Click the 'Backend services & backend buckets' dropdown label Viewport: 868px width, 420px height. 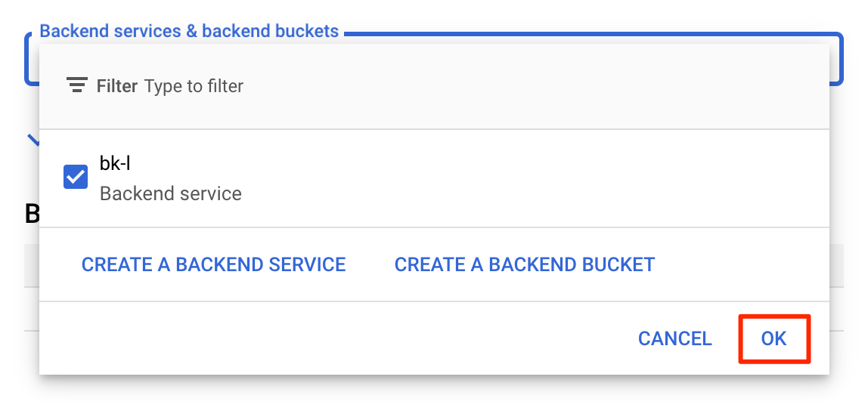coord(189,32)
